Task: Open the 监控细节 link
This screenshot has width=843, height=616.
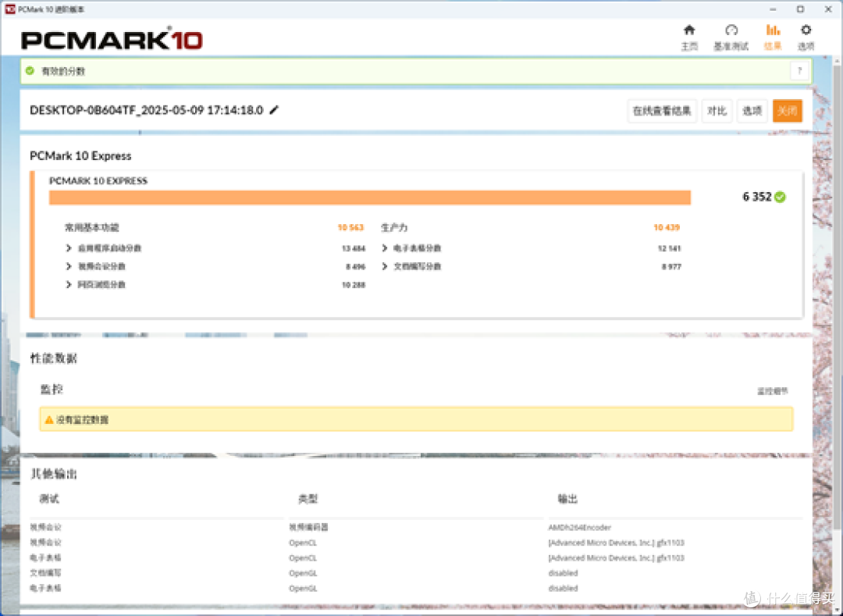Action: 773,391
